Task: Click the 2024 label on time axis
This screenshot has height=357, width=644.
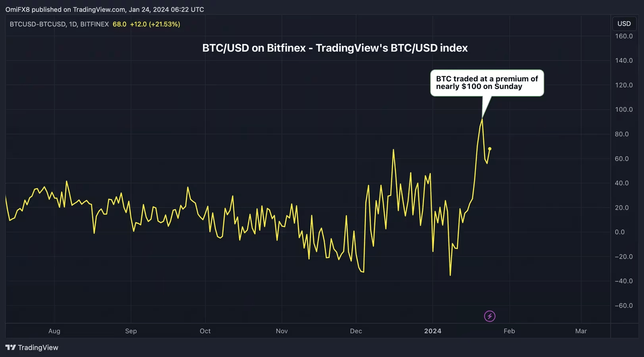Action: point(433,331)
